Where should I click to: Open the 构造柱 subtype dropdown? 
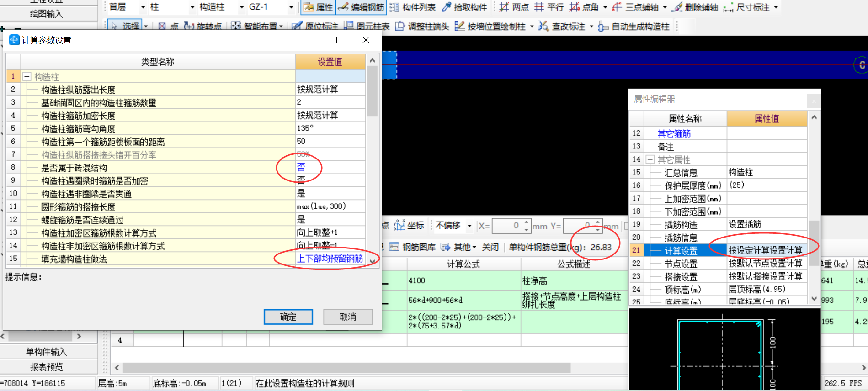242,7
